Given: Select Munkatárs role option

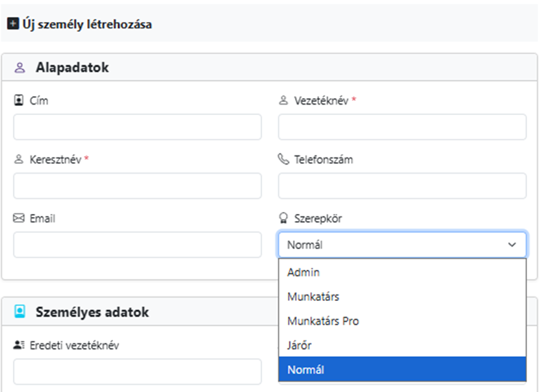Looking at the screenshot, I should [x=313, y=296].
